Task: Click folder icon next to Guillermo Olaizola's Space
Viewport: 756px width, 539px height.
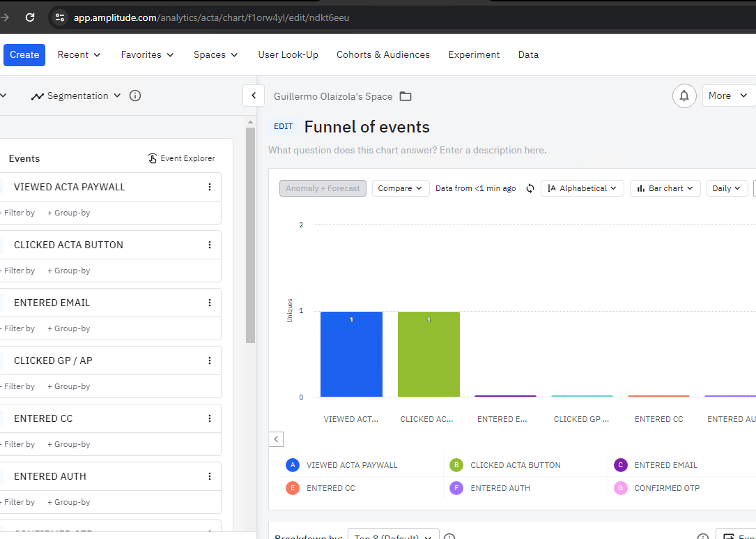Action: click(x=406, y=96)
